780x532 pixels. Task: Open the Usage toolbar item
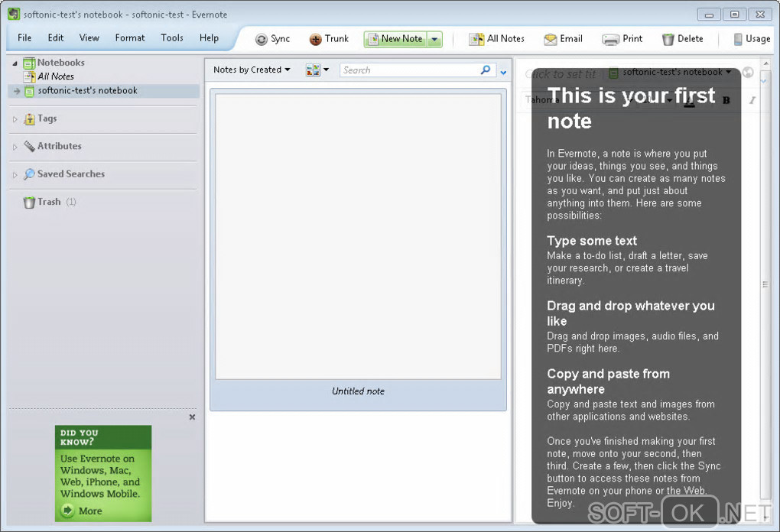[752, 39]
